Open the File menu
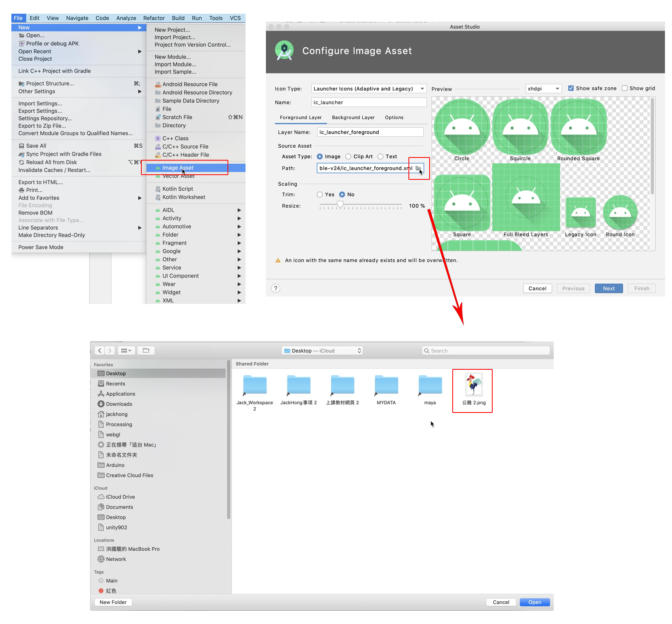Image resolution: width=672 pixels, height=624 pixels. pos(18,18)
